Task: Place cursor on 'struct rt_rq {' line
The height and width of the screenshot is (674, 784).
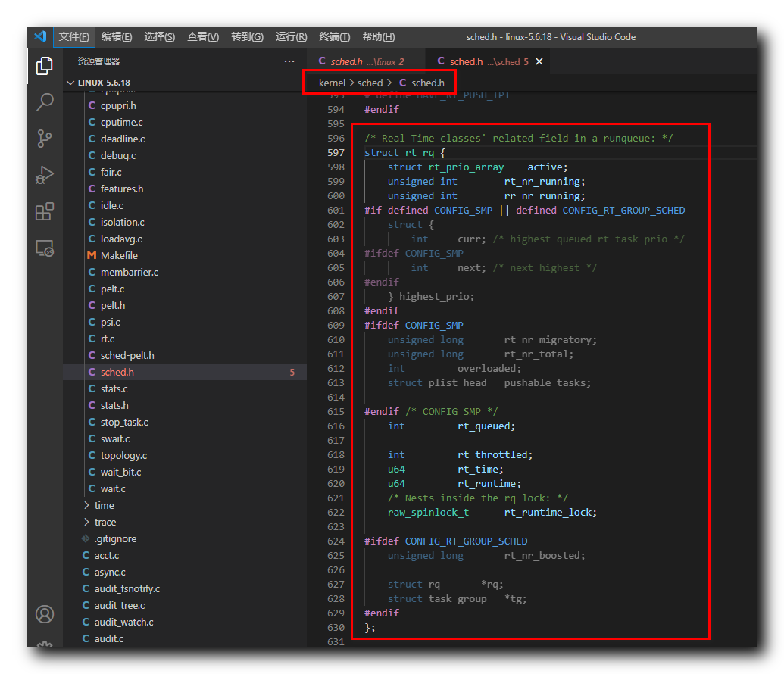Action: (404, 152)
